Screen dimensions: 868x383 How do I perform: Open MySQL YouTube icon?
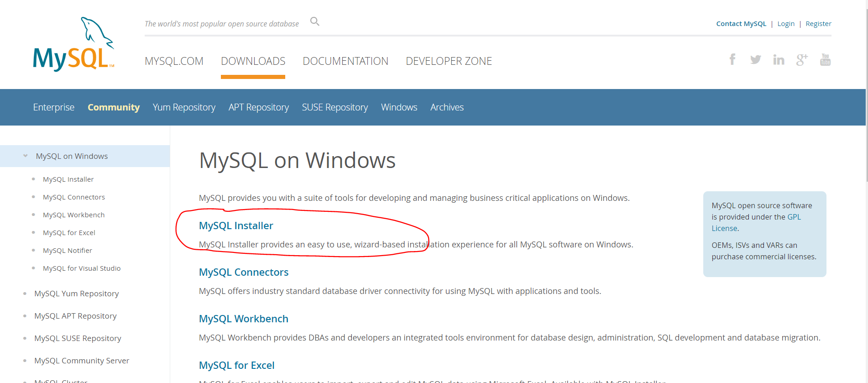pos(826,59)
